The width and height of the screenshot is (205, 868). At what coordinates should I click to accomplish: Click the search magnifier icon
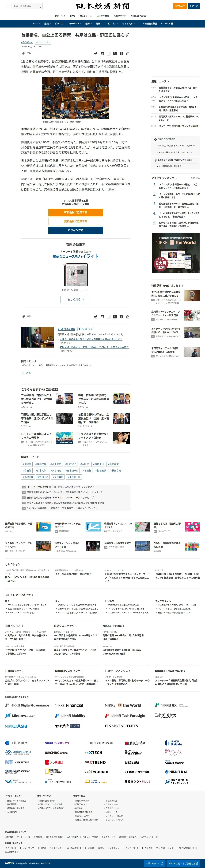(x=39, y=6)
